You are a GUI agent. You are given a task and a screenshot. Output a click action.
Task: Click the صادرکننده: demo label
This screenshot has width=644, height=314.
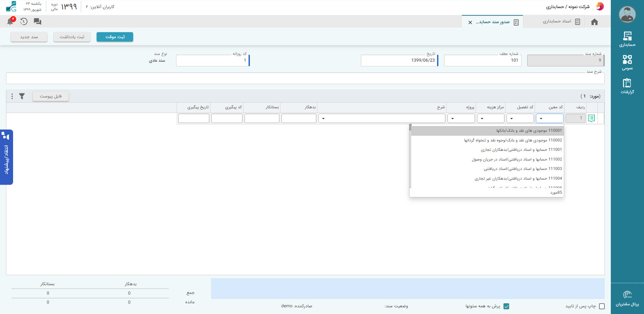coord(297,306)
